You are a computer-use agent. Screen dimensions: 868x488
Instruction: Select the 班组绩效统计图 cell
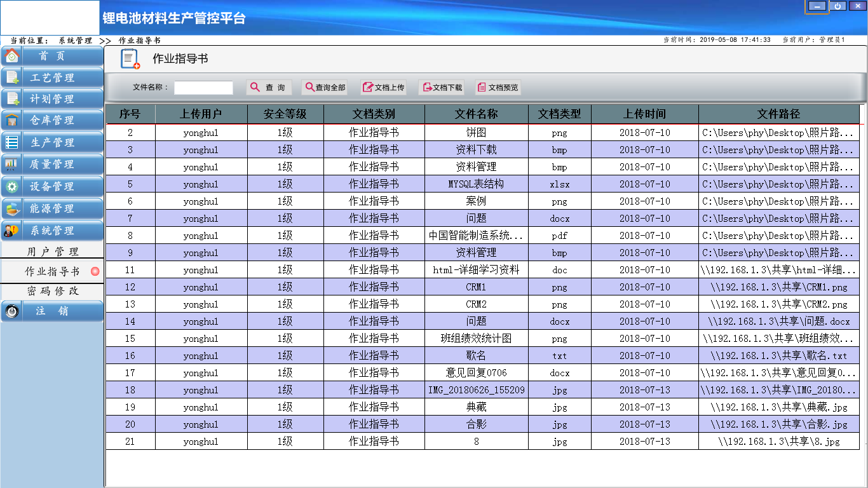(477, 339)
